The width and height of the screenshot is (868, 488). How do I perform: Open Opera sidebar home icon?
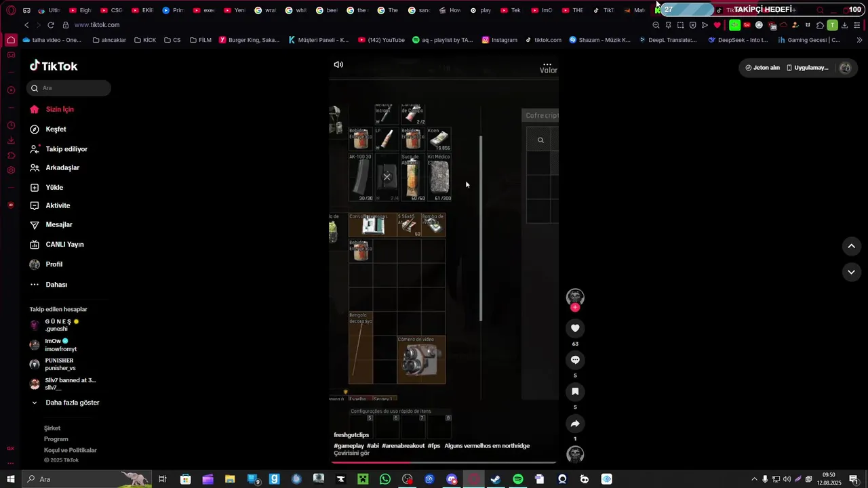(11, 40)
